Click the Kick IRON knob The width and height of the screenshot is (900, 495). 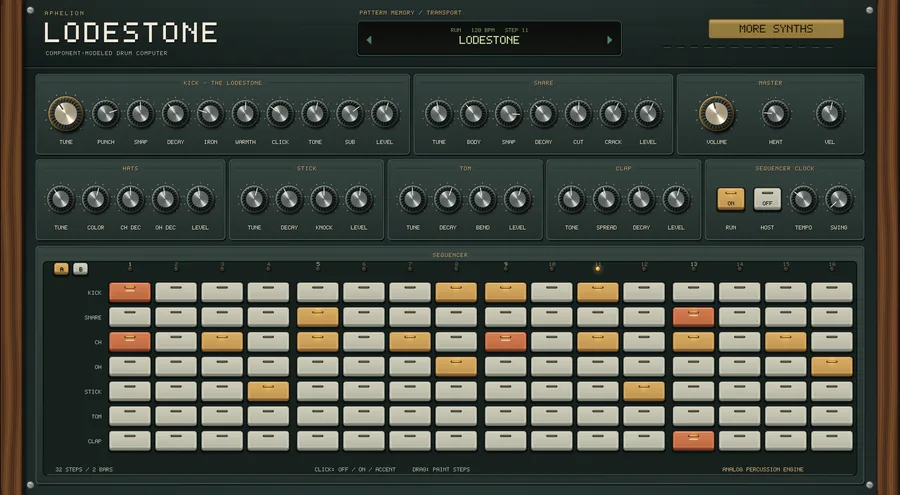211,114
